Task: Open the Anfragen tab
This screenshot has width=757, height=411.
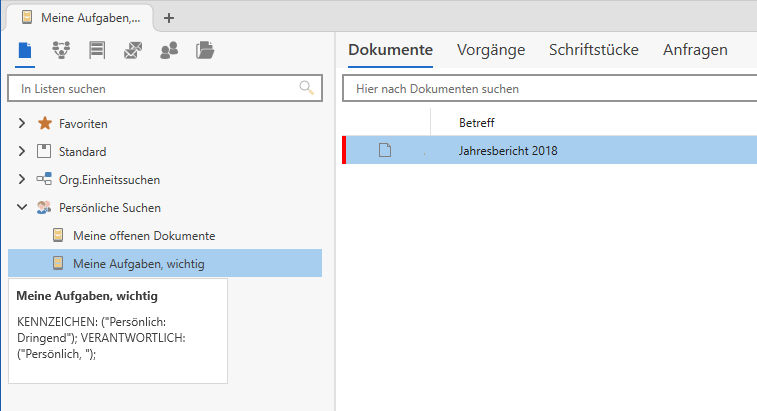Action: 695,50
